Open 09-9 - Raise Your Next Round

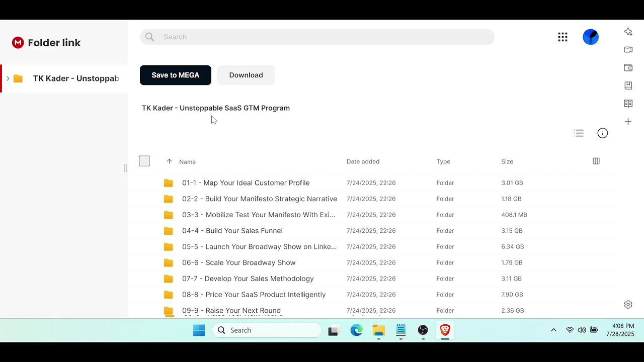pos(231,311)
